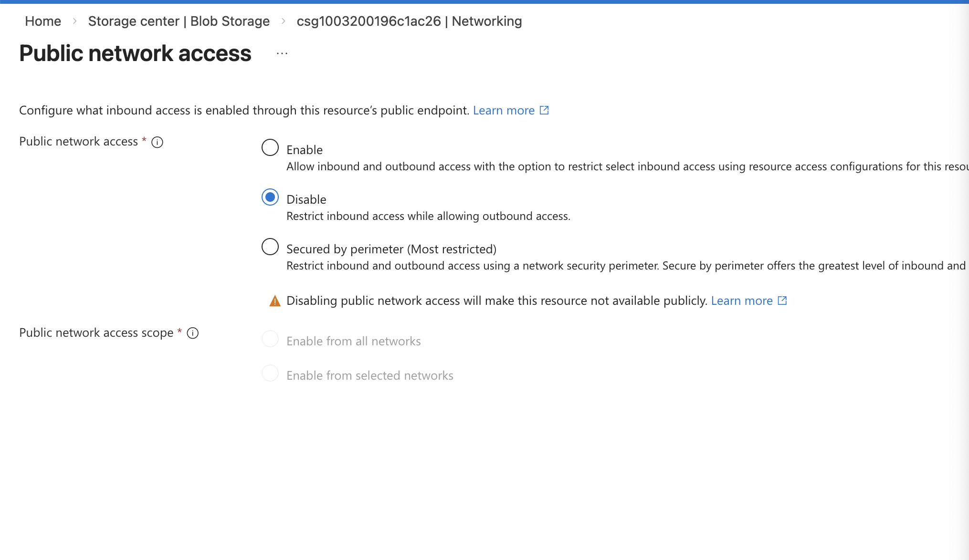Screen dimensions: 969x560
Task: Click external link icon after top Learn more
Action: pos(544,110)
